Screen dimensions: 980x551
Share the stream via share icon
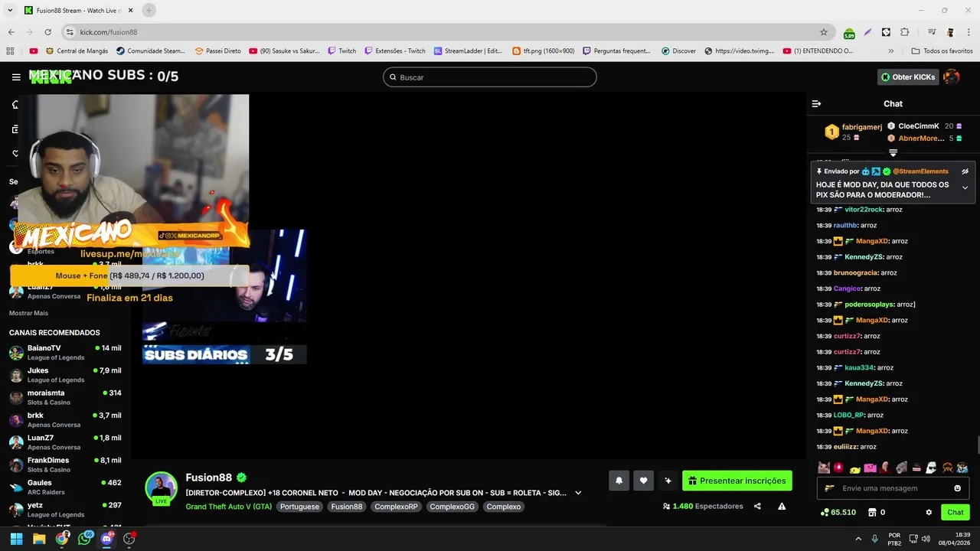pyautogui.click(x=757, y=506)
